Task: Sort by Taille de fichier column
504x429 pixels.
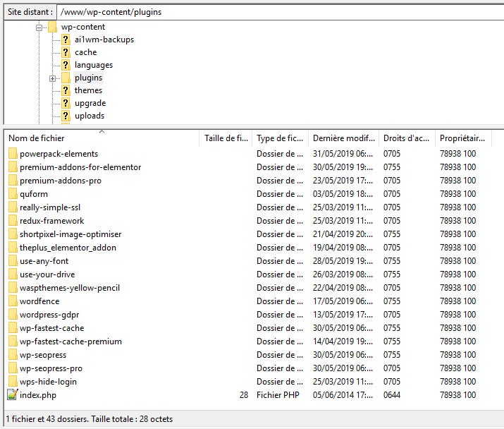Action: pyautogui.click(x=226, y=138)
